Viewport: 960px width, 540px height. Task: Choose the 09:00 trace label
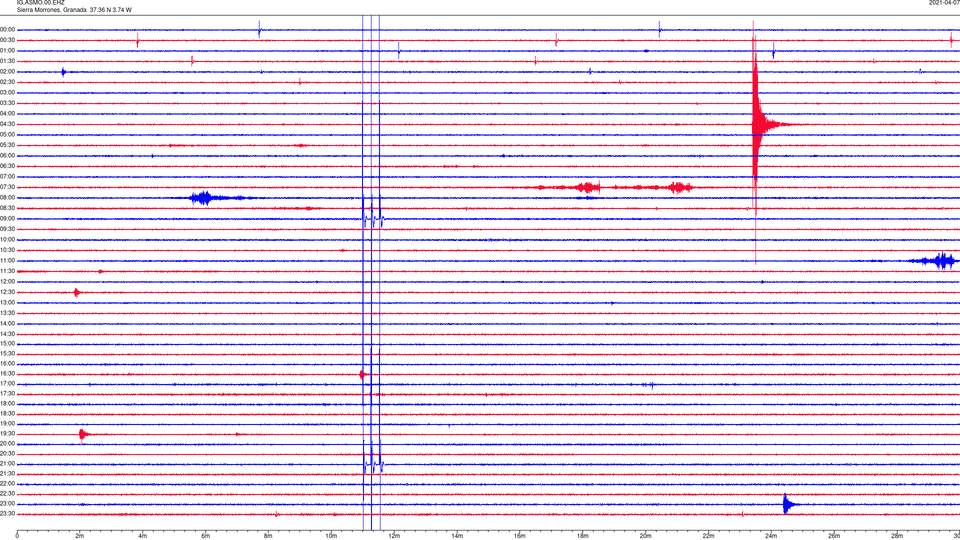point(8,219)
